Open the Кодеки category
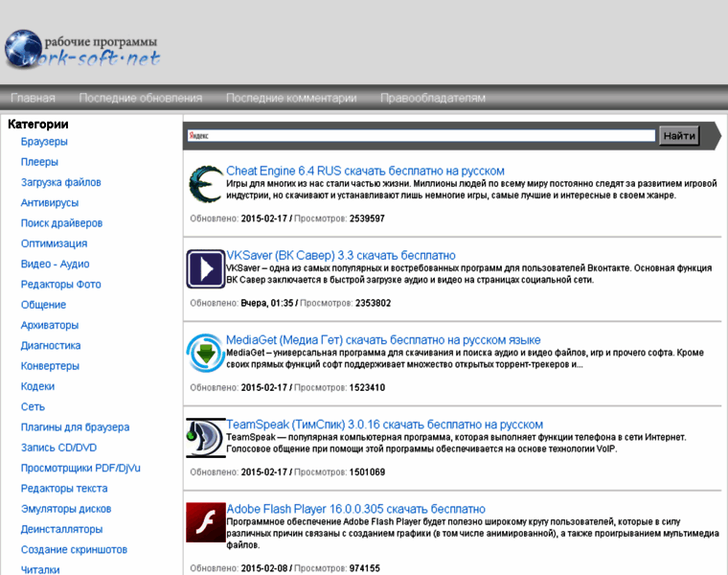The height and width of the screenshot is (575, 728). pyautogui.click(x=37, y=387)
